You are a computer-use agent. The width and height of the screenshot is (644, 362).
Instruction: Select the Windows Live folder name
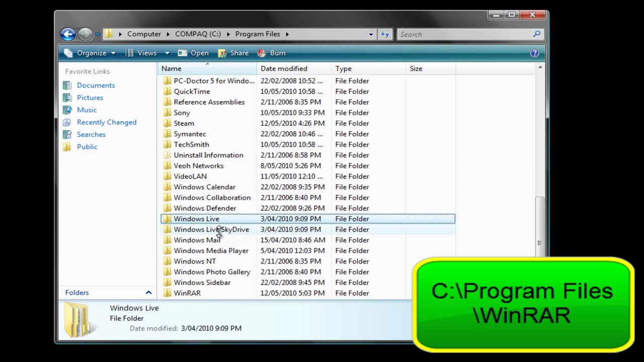coord(196,219)
